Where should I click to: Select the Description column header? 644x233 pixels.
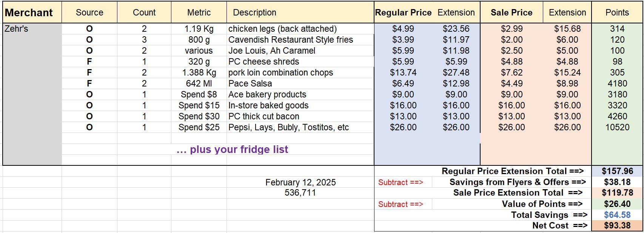[x=300, y=12]
